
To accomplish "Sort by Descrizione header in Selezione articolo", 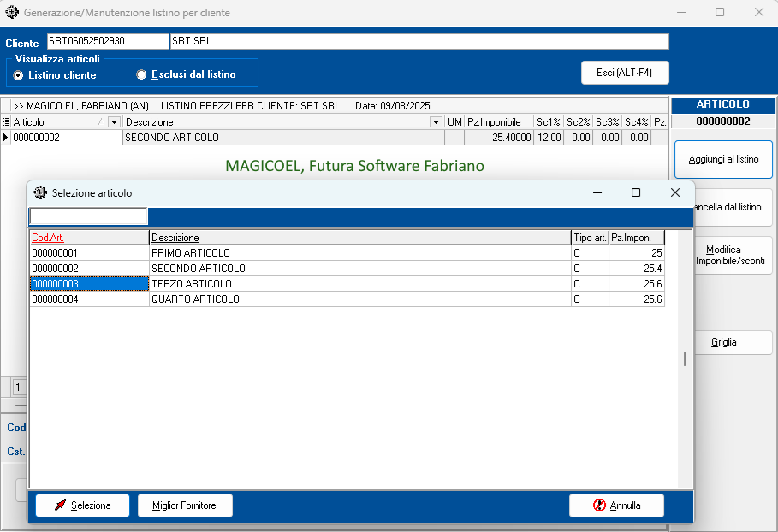I will pos(360,238).
